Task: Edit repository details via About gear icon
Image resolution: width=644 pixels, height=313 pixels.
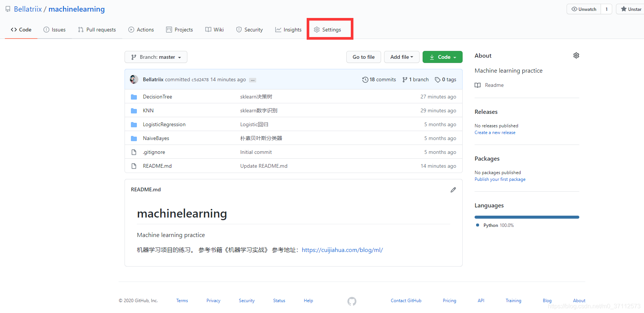Action: tap(576, 55)
